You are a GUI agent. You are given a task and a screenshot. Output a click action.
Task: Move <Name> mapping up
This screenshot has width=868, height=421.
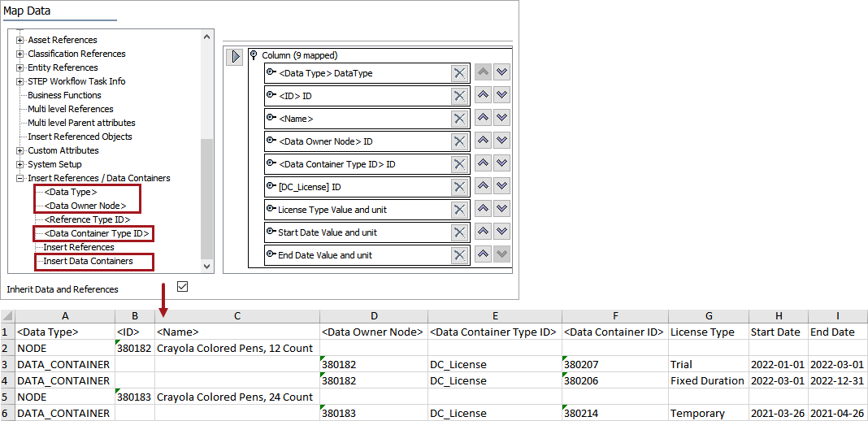coord(483,118)
